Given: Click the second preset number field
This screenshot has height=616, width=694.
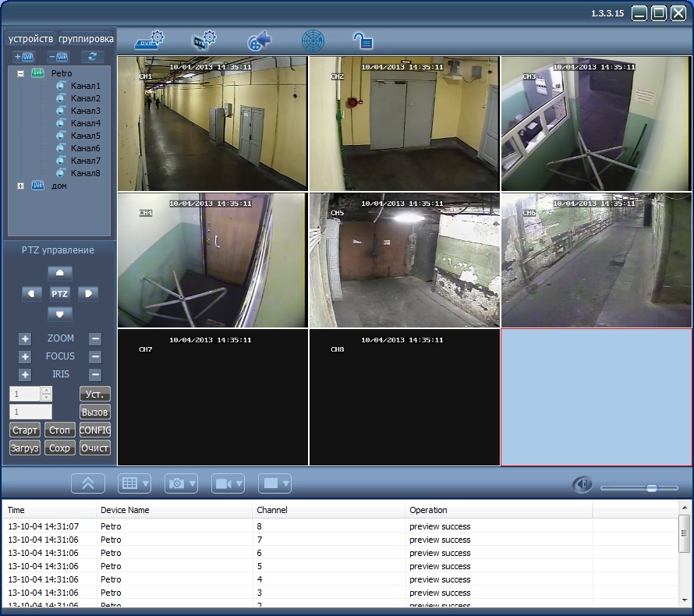Looking at the screenshot, I should 30,412.
